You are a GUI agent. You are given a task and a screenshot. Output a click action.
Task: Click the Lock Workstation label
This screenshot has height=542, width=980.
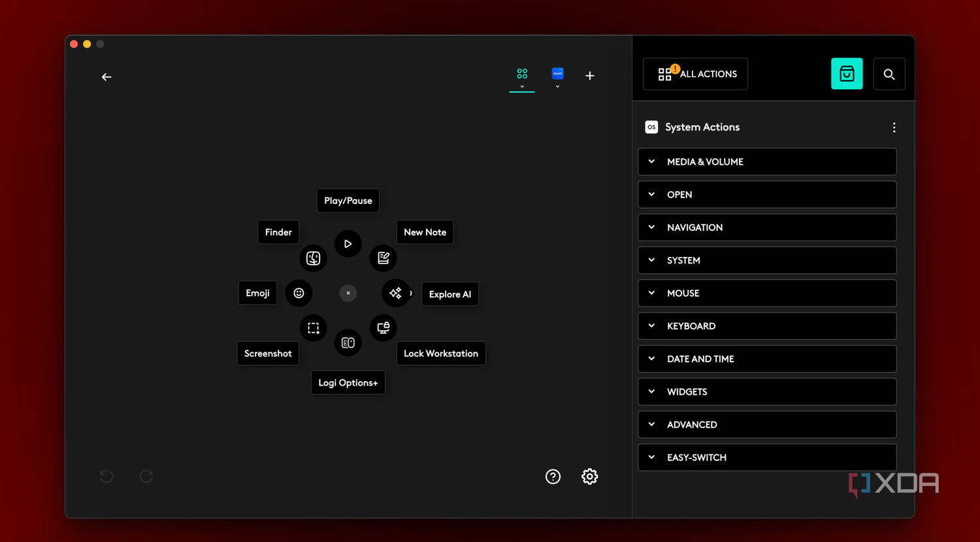coord(441,354)
